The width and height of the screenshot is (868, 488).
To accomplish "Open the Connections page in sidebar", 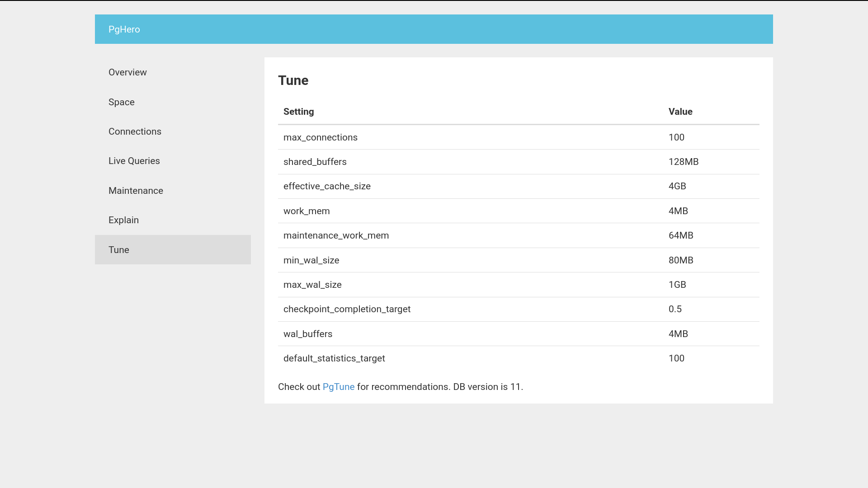I will point(135,131).
